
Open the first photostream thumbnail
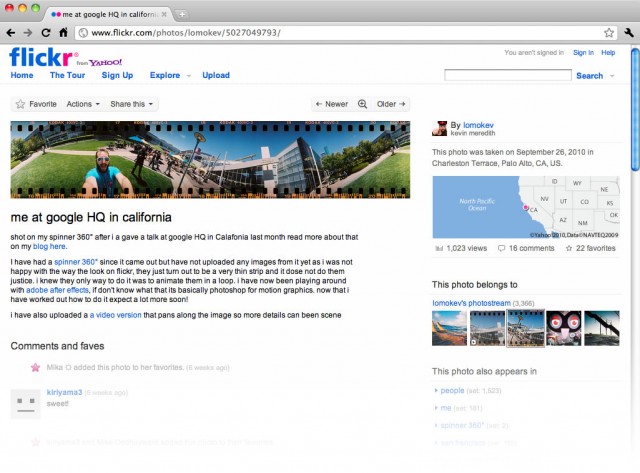pyautogui.click(x=449, y=328)
